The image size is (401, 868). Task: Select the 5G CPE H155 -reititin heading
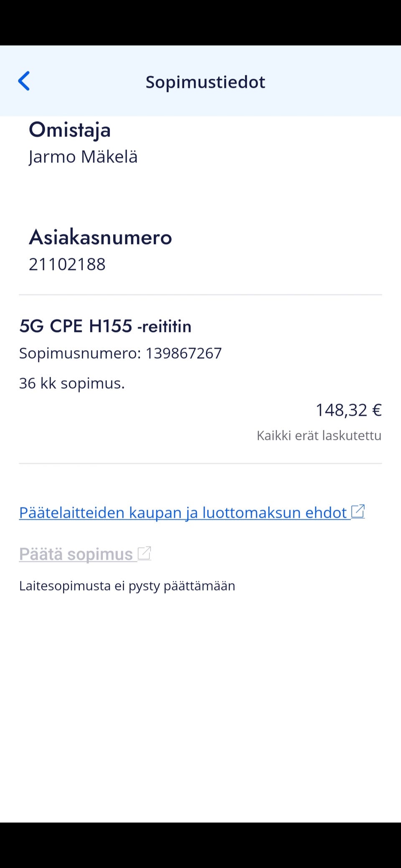coord(105,326)
